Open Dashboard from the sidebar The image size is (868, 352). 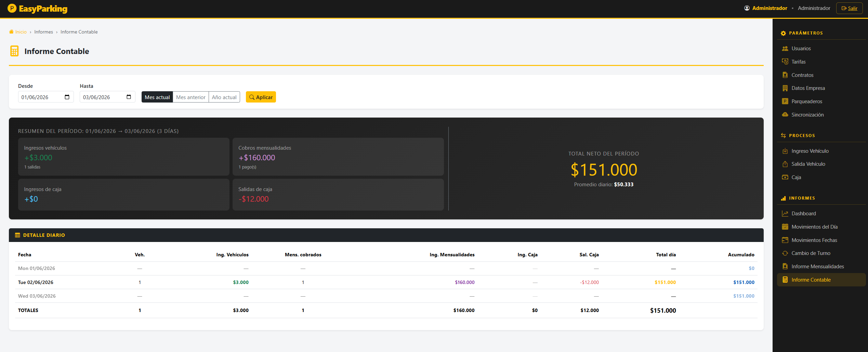(x=821, y=214)
